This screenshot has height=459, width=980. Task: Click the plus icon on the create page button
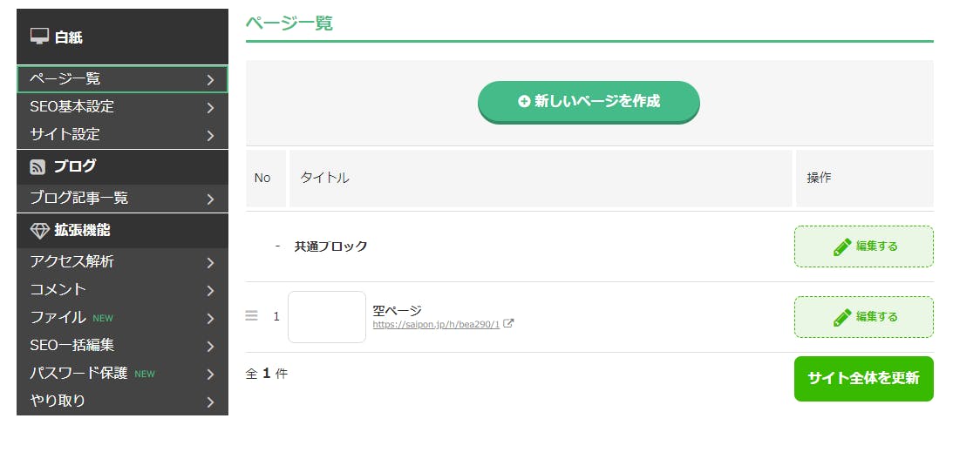(524, 102)
